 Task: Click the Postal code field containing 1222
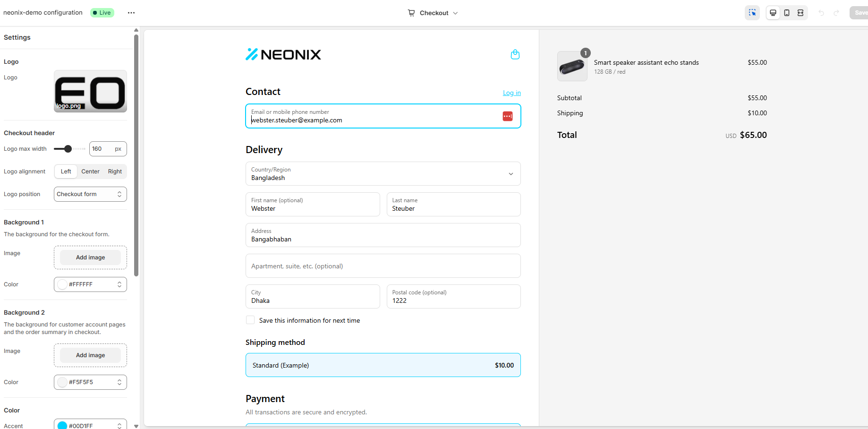(x=453, y=297)
